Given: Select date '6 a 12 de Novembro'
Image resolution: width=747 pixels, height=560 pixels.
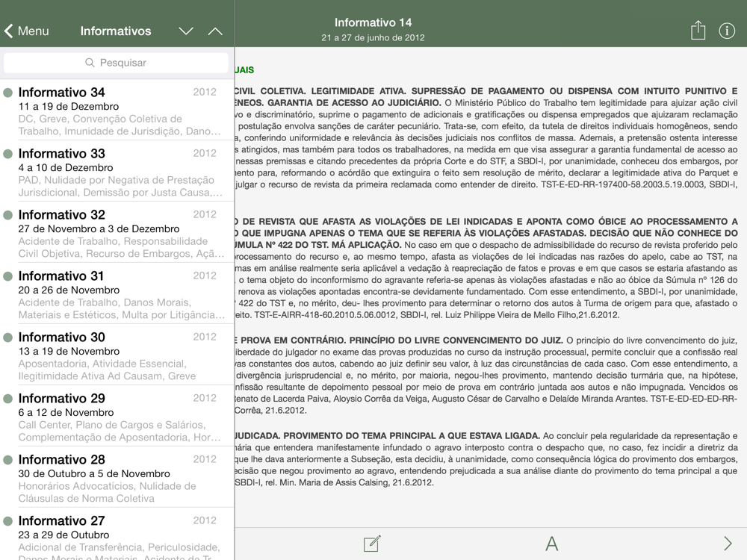Looking at the screenshot, I should point(66,412).
